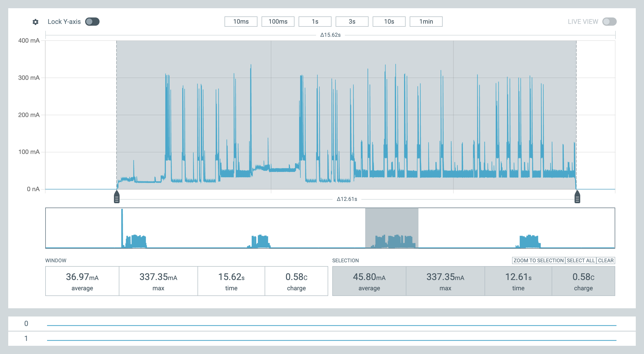Select the 1s window button
This screenshot has width=644, height=354.
315,22
